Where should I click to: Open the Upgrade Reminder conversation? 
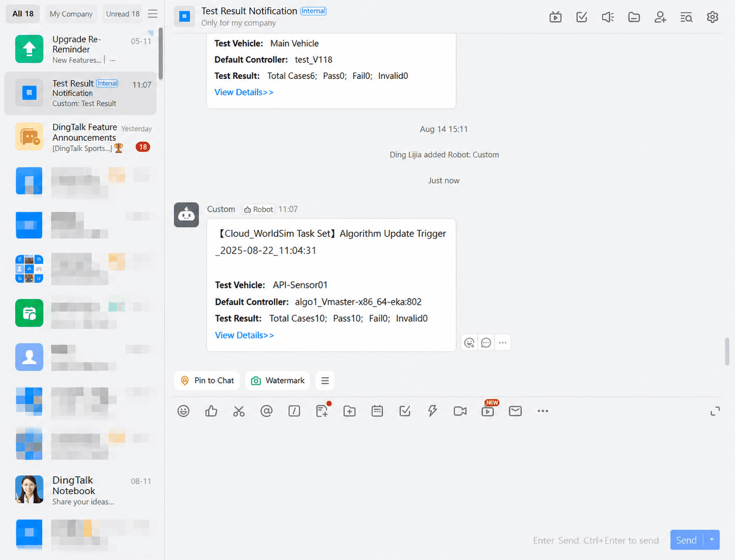80,49
